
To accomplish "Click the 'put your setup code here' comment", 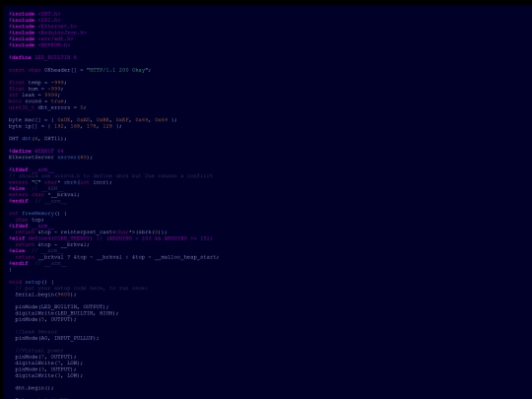I will [x=82, y=288].
